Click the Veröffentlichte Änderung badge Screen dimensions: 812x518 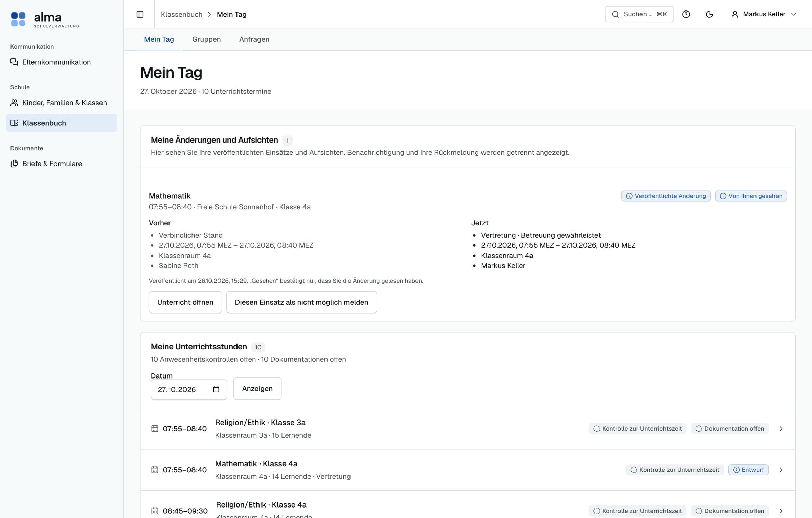click(x=666, y=196)
